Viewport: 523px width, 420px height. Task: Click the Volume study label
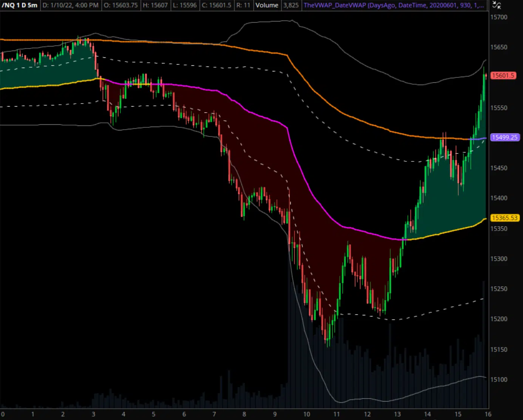tap(267, 5)
